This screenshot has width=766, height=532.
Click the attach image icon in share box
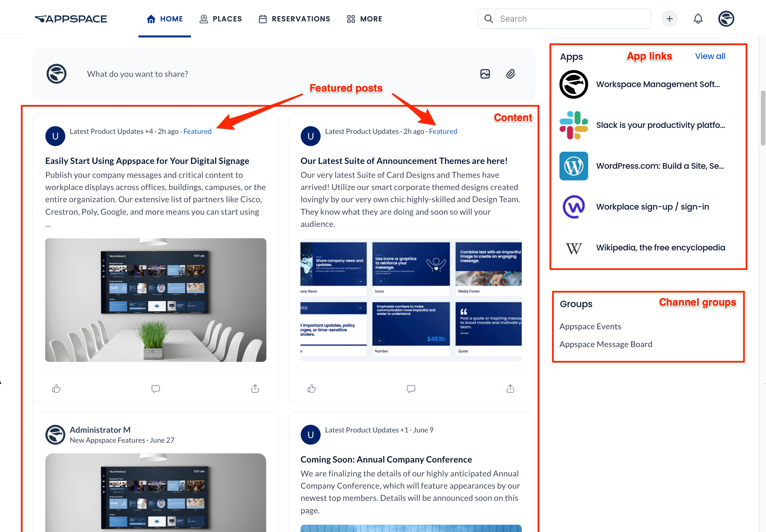(485, 74)
